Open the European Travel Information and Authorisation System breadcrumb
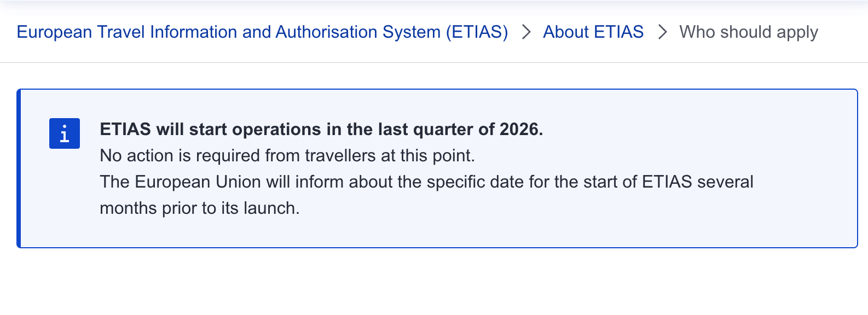Viewport: 868px width, 315px height. click(262, 32)
